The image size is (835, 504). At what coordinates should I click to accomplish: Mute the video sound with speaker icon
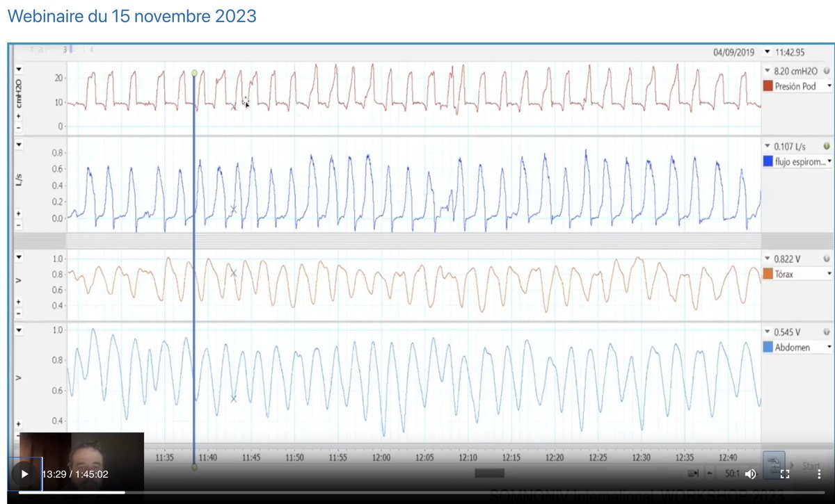tap(751, 474)
